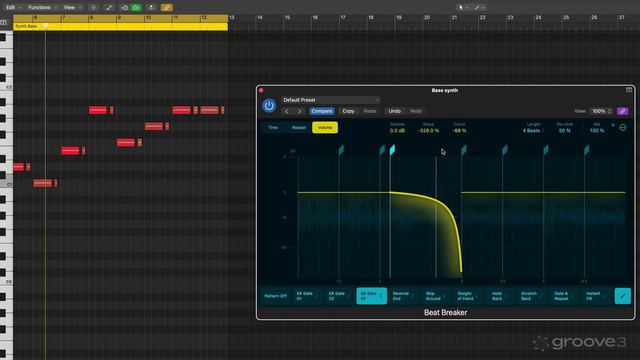The image size is (640, 360).
Task: Select the Pattern Off preset
Action: 276,296
